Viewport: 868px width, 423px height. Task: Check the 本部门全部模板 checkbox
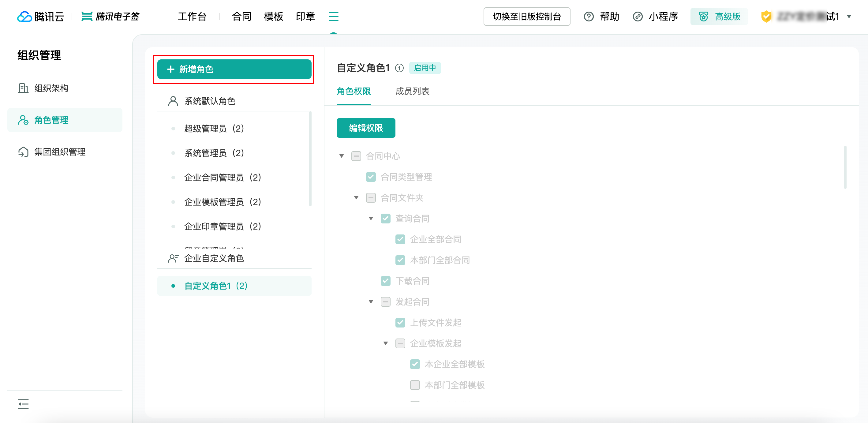(415, 384)
